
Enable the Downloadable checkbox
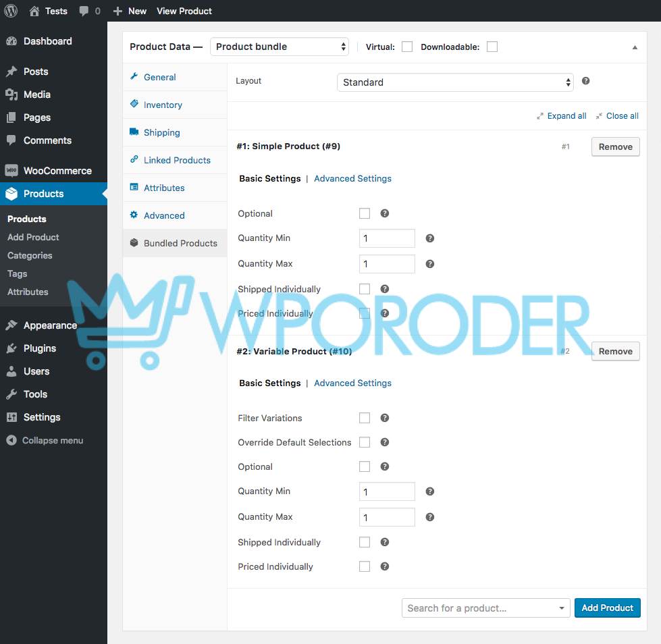pos(492,47)
